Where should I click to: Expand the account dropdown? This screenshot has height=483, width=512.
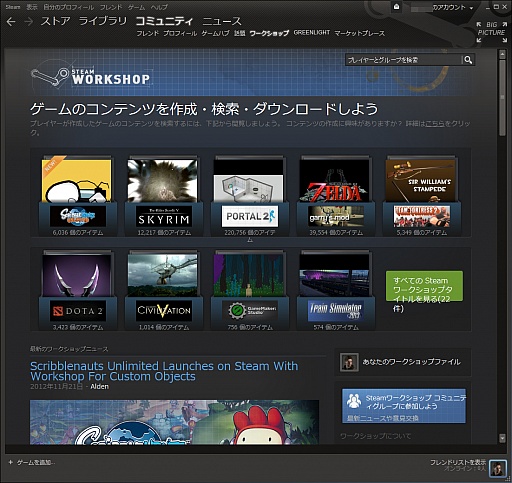tap(471, 8)
